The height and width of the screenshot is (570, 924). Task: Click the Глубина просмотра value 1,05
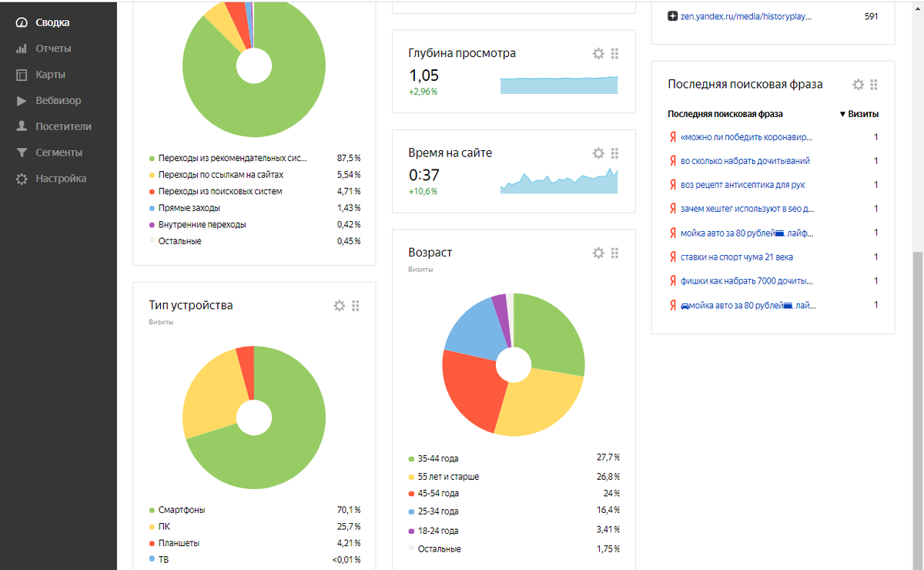pos(423,75)
